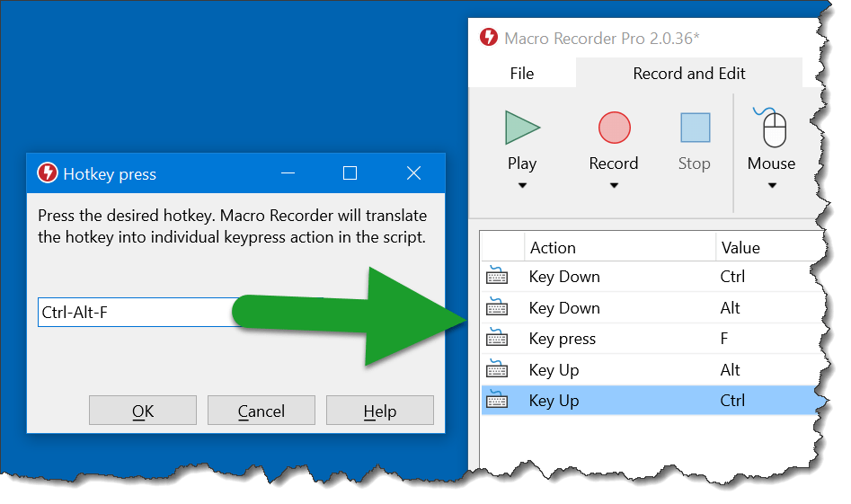The width and height of the screenshot is (851, 504).
Task: Expand the dropdown arrow under Record
Action: pos(614,186)
